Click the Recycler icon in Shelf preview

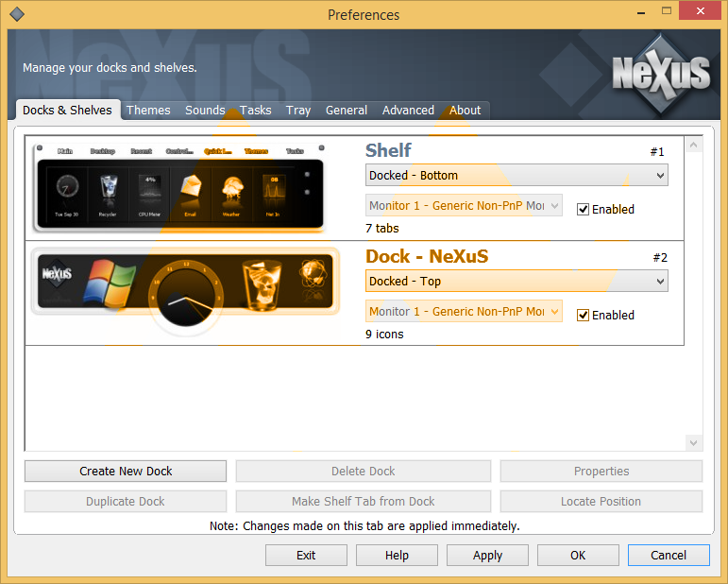tap(109, 188)
